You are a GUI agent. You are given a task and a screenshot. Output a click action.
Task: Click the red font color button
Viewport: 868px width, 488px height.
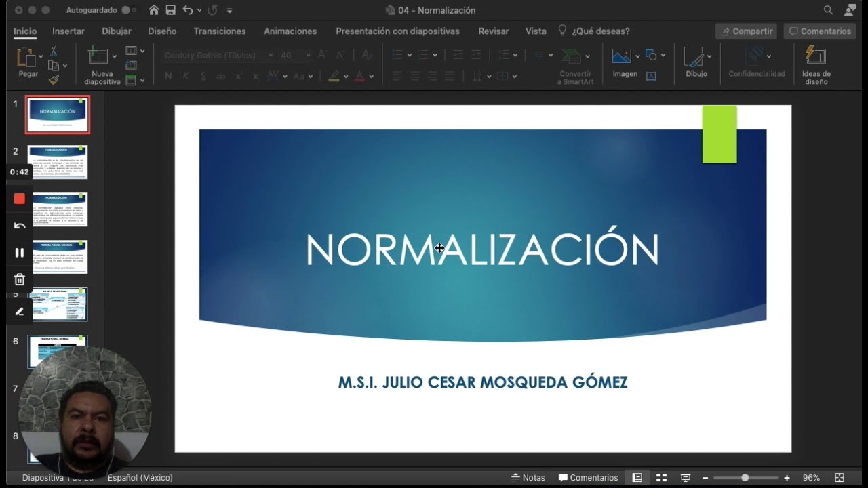coord(360,76)
